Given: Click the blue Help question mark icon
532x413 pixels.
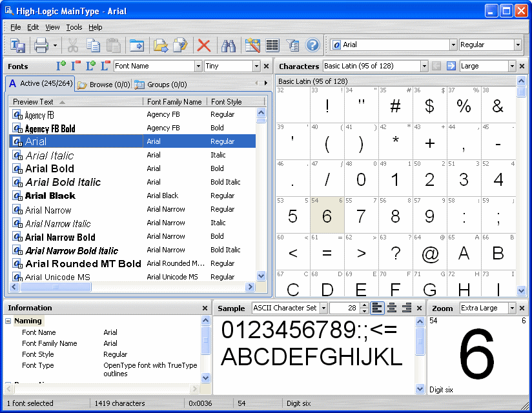Looking at the screenshot, I should [x=312, y=45].
